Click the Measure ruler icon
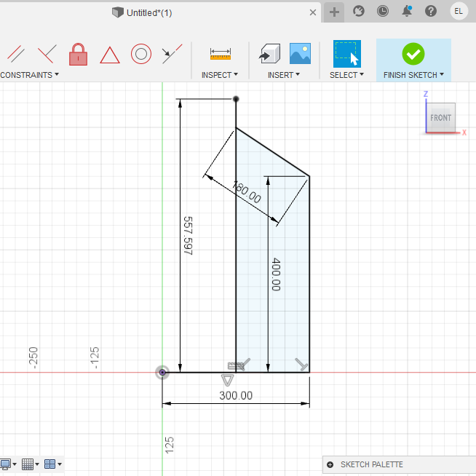Screen dimensions: 476x476 click(221, 54)
